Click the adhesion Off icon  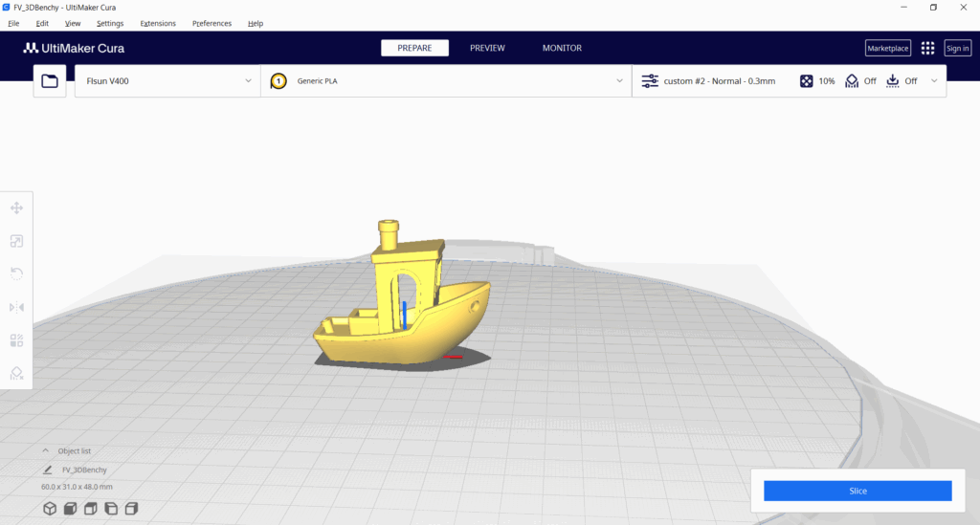click(x=893, y=81)
